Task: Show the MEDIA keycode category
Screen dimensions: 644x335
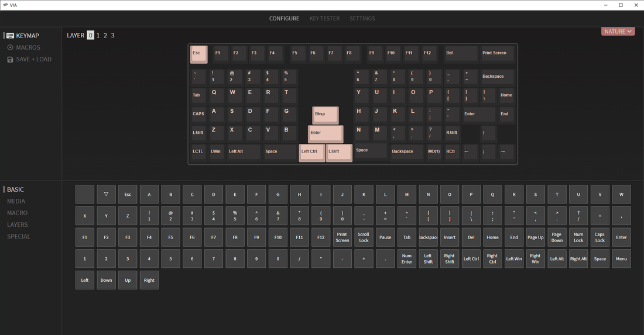Action: pyautogui.click(x=16, y=201)
